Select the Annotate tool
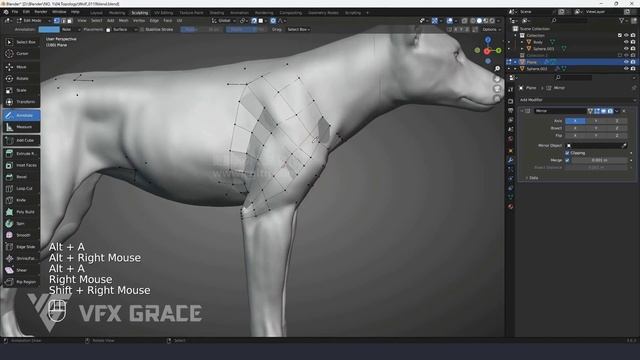Viewport: 640px width, 360px height. coord(21,116)
